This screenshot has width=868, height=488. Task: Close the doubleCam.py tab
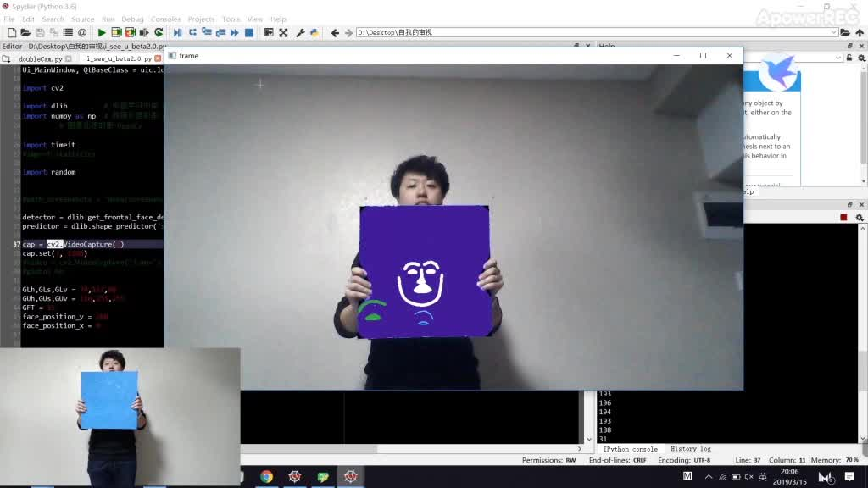click(x=68, y=58)
